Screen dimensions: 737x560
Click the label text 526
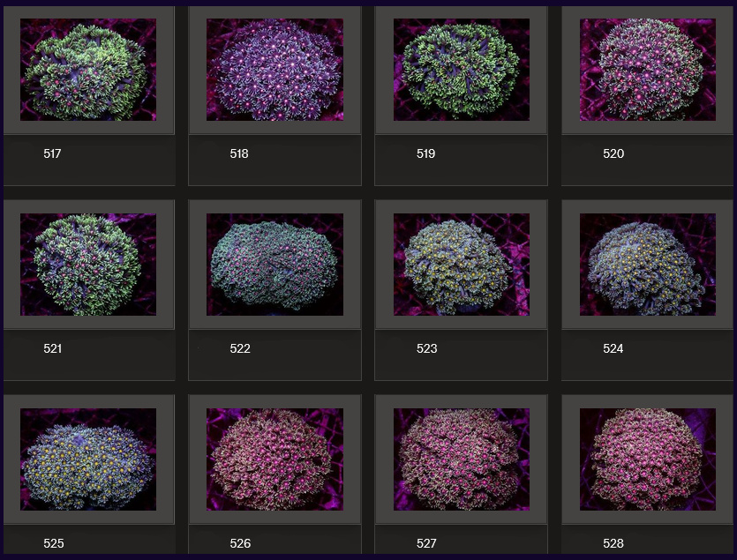240,543
